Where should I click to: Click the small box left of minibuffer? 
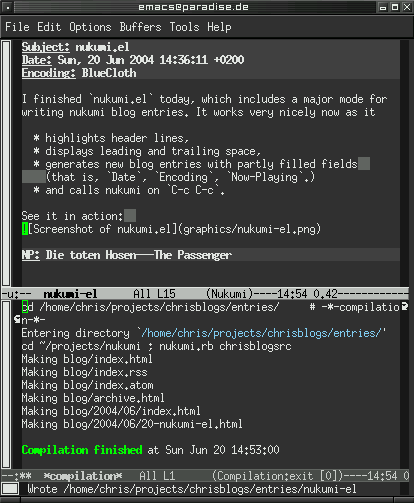(x=10, y=489)
